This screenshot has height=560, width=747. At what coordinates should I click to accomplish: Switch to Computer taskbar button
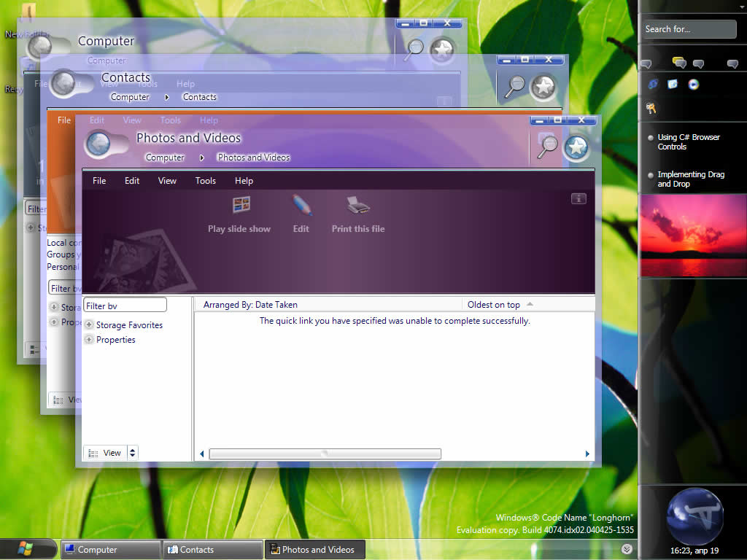click(111, 550)
